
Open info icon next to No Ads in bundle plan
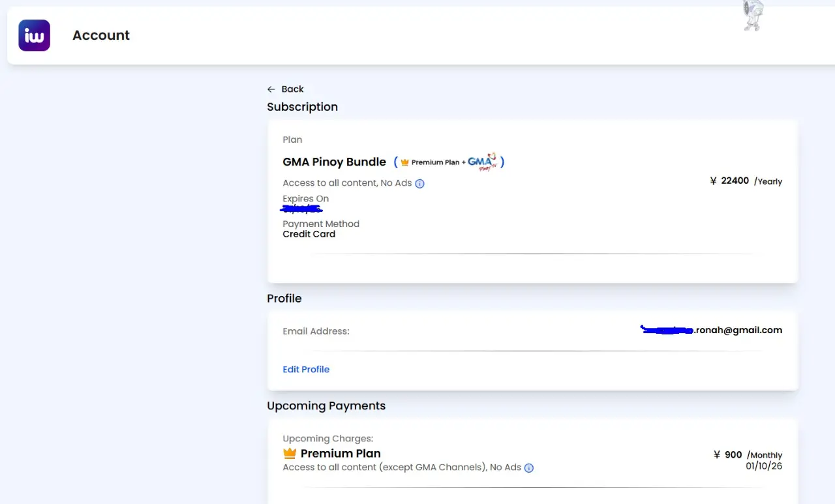(x=419, y=184)
